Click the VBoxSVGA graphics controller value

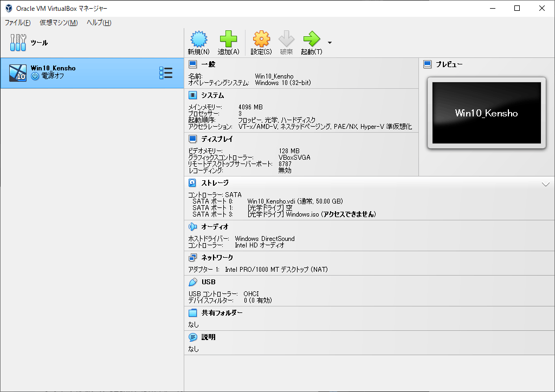(x=294, y=158)
